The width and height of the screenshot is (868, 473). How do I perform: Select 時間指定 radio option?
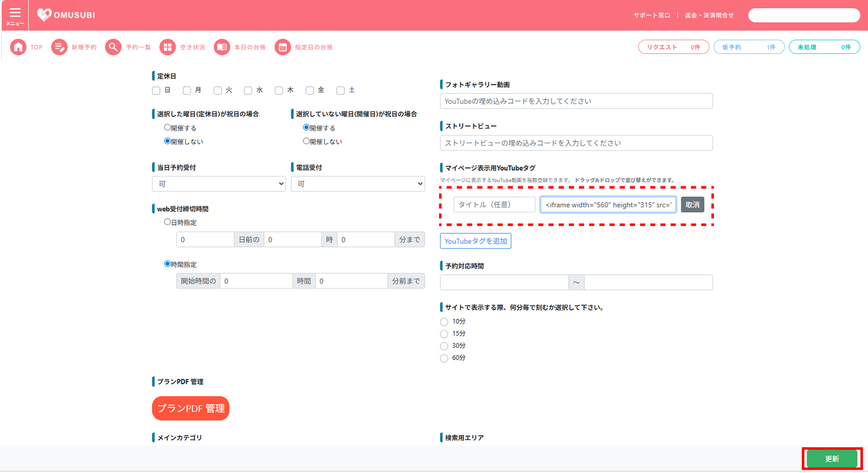pos(167,264)
